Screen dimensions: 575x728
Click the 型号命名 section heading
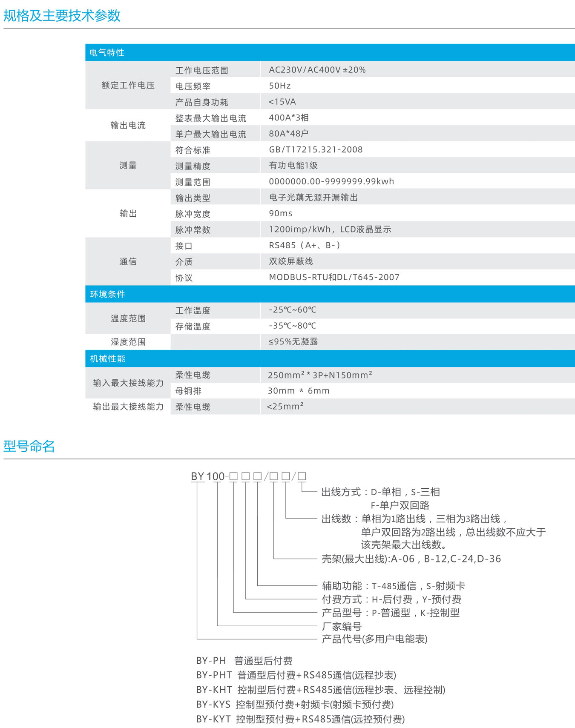[29, 446]
